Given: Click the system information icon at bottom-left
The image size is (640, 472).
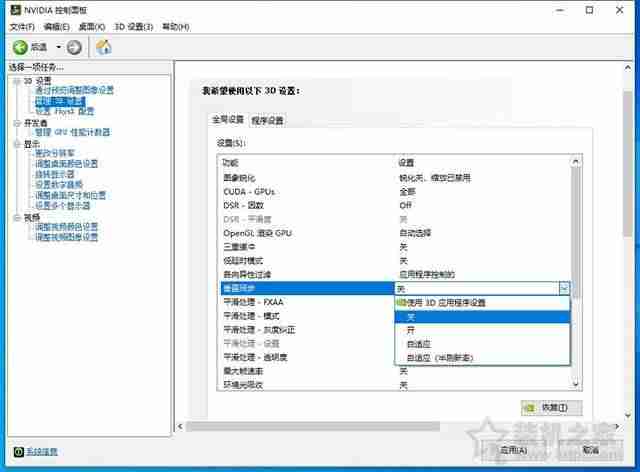Looking at the screenshot, I should [18, 452].
